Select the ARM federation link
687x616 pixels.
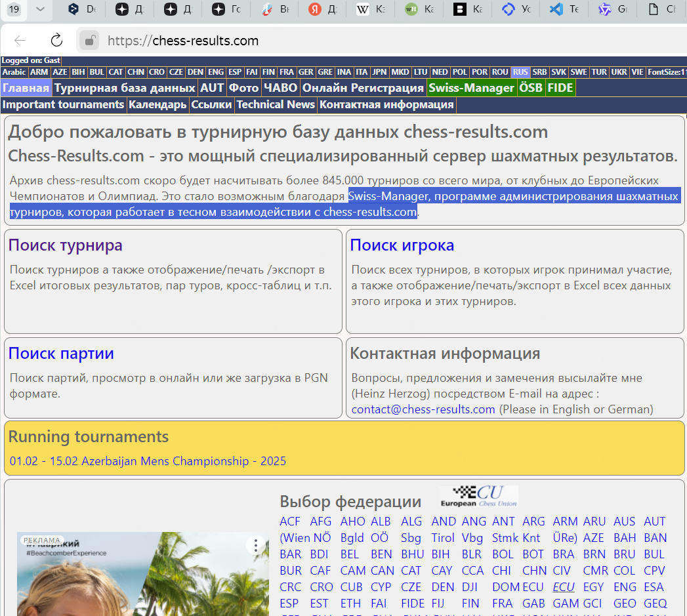point(565,522)
